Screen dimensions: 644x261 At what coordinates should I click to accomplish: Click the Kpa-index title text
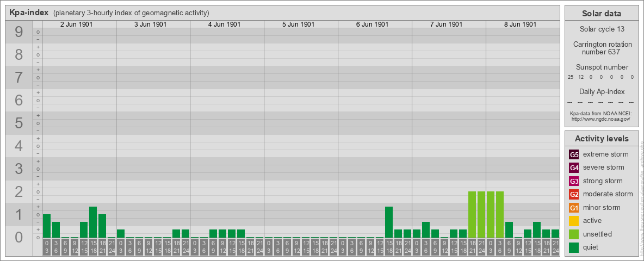tap(28, 13)
